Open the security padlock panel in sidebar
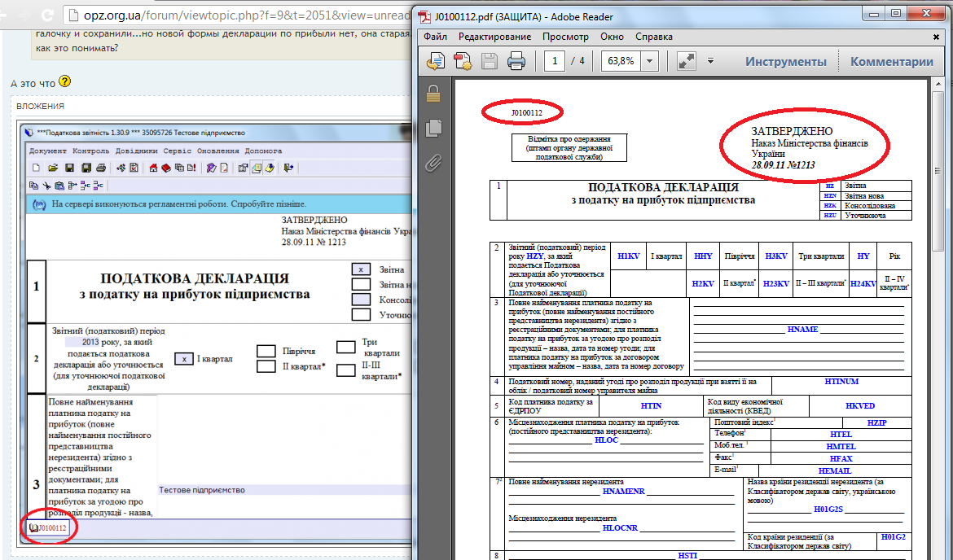This screenshot has width=953, height=560. (433, 94)
